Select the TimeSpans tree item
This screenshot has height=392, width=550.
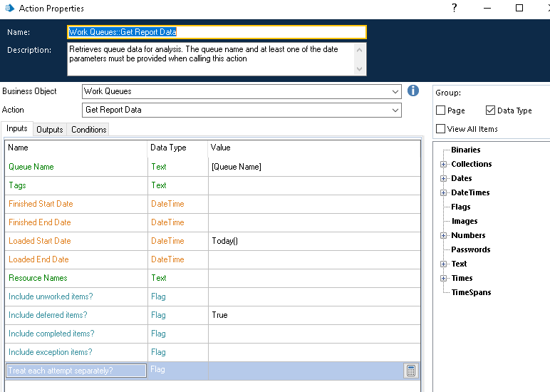click(471, 292)
